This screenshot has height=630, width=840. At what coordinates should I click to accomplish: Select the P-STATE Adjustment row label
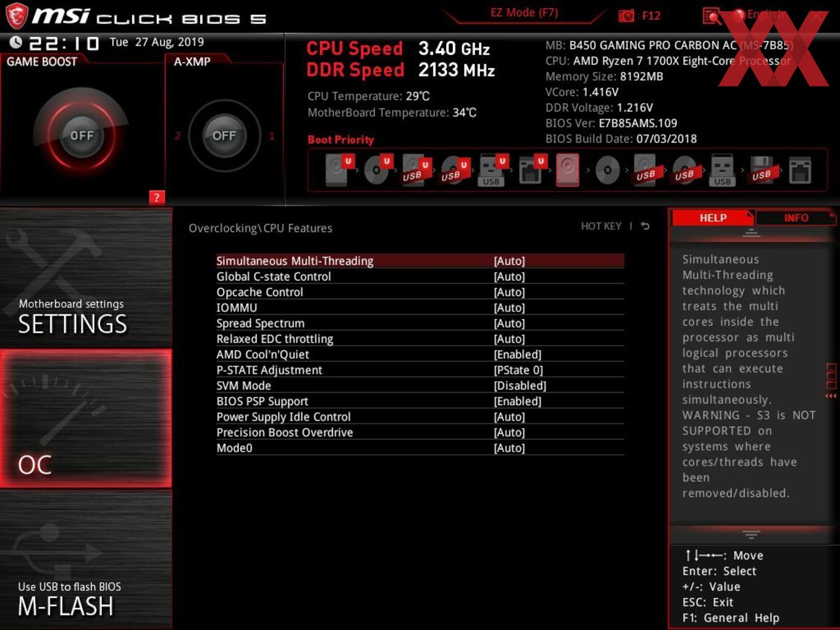[269, 370]
